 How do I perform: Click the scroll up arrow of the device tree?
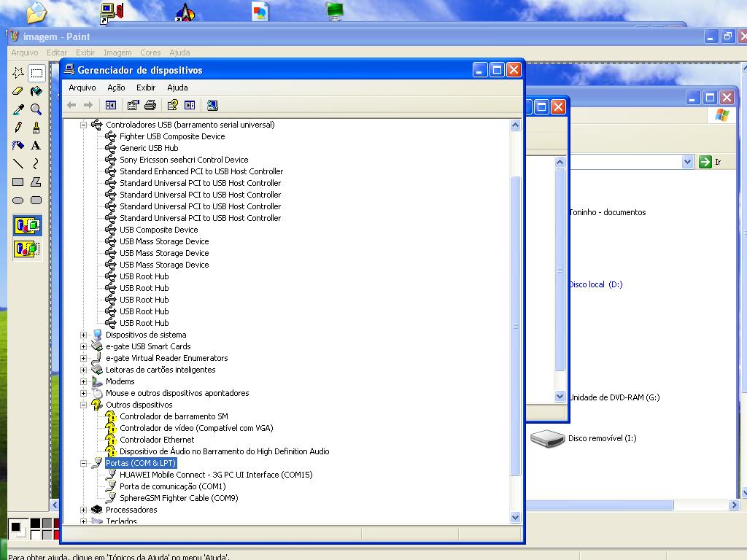tap(515, 125)
